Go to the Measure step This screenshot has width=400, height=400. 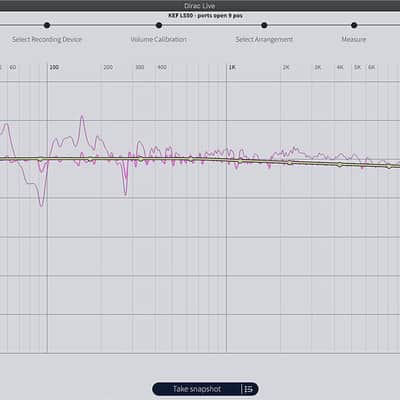354,39
